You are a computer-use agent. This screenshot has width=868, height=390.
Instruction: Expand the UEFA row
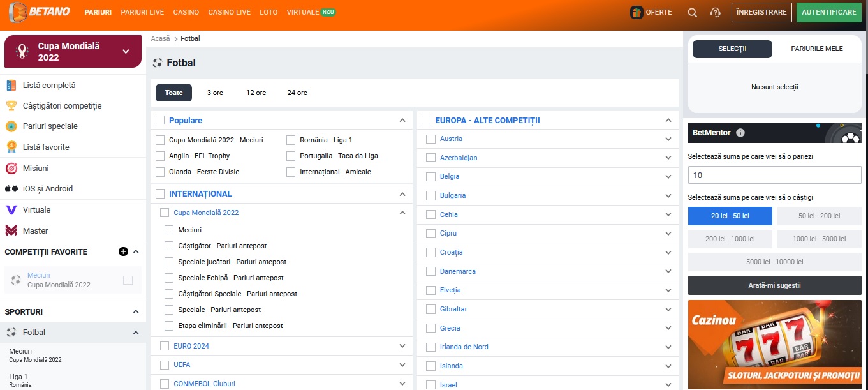(402, 364)
